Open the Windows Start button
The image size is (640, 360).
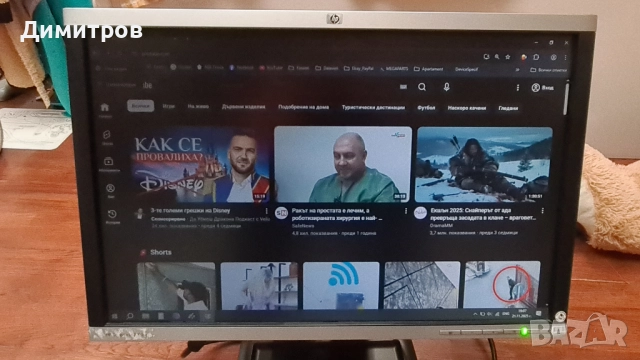(114, 316)
